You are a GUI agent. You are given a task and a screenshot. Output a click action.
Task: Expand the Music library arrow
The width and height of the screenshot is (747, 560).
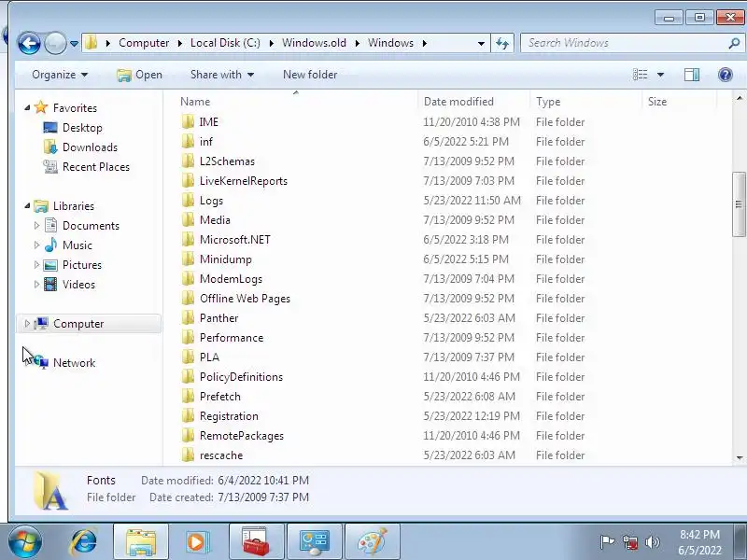[36, 245]
